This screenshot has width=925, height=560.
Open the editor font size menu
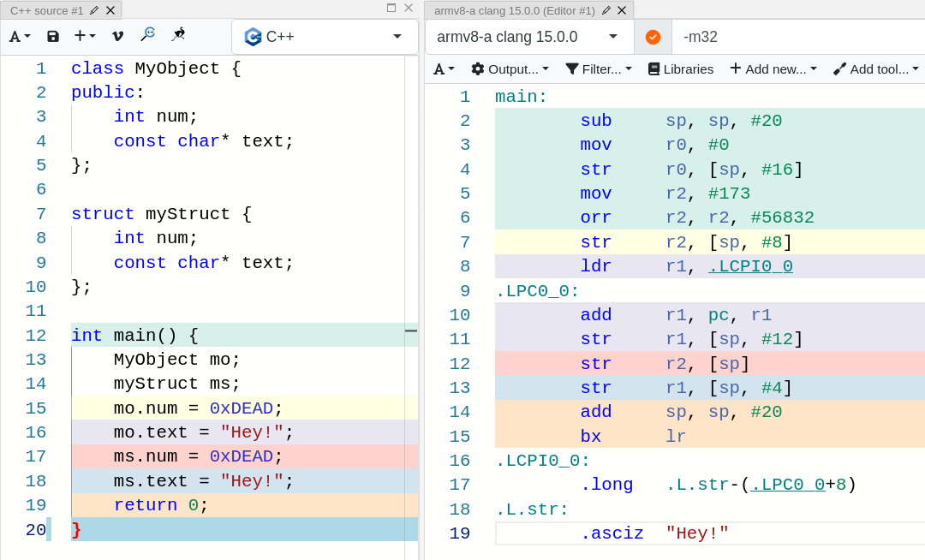pyautogui.click(x=20, y=36)
